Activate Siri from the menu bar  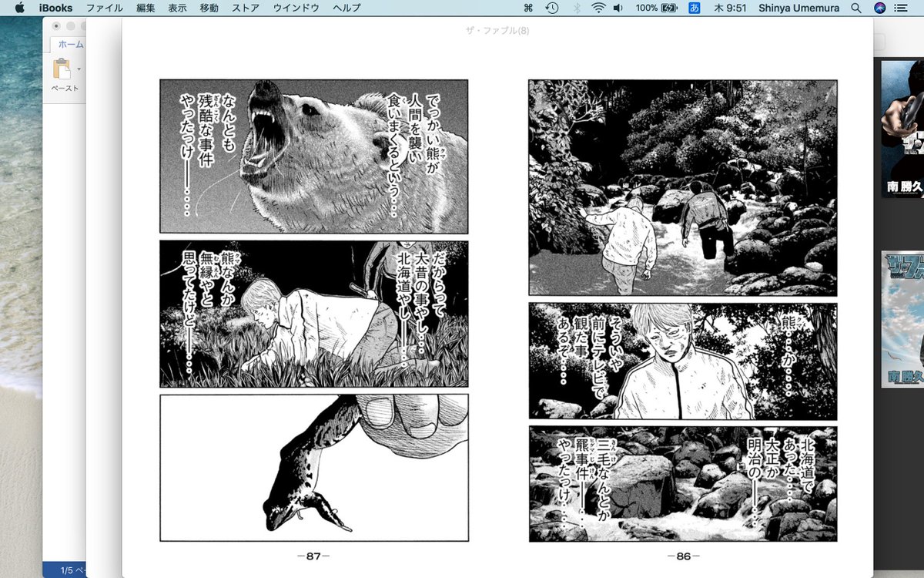coord(880,8)
